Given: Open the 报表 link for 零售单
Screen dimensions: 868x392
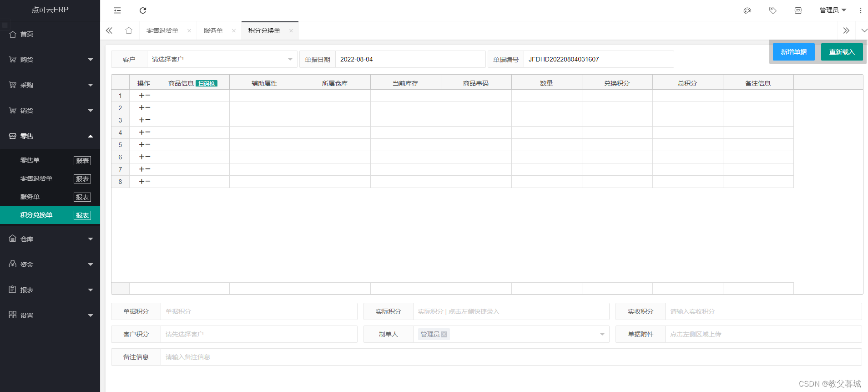Looking at the screenshot, I should (82, 161).
